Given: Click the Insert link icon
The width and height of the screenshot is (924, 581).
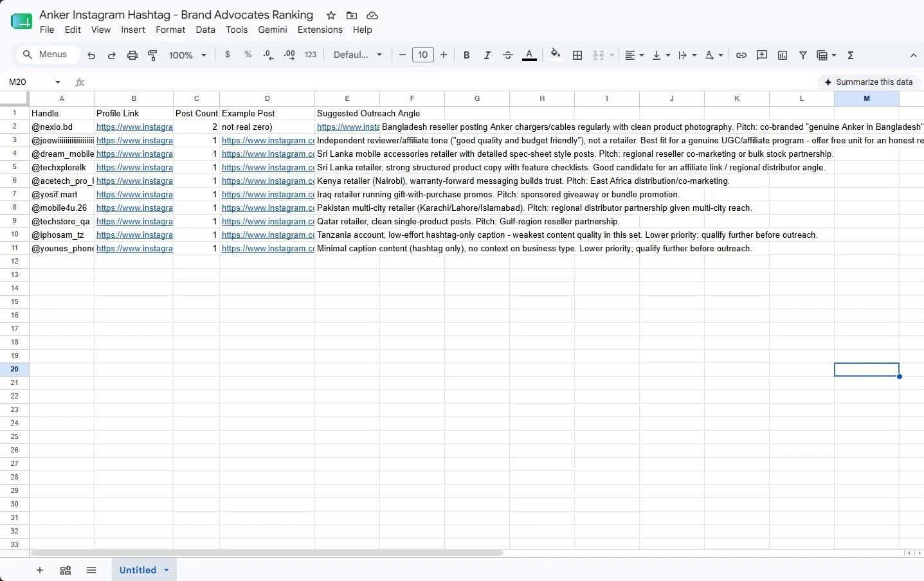Looking at the screenshot, I should coord(741,55).
